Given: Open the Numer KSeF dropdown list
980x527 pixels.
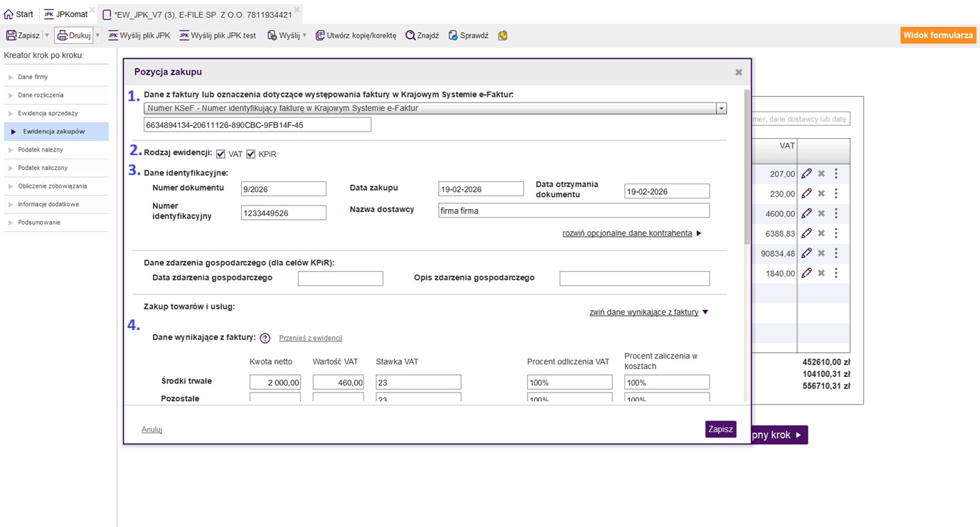Looking at the screenshot, I should pyautogui.click(x=721, y=109).
